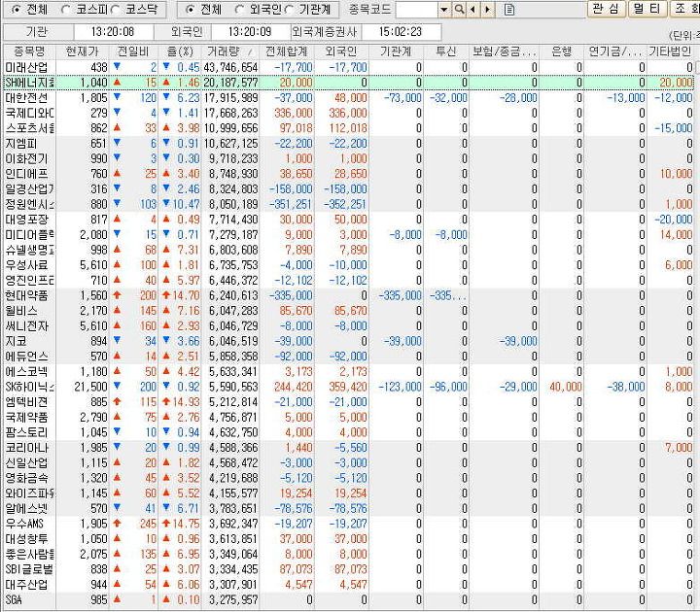700x612 pixels.
Task: Select the 미래산업 stock row
Action: (348, 67)
